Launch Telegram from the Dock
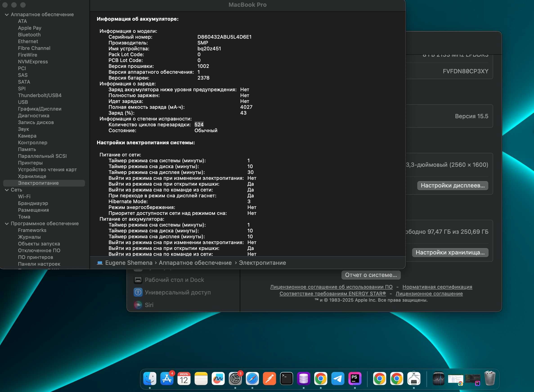The width and height of the screenshot is (534, 392). (x=338, y=379)
